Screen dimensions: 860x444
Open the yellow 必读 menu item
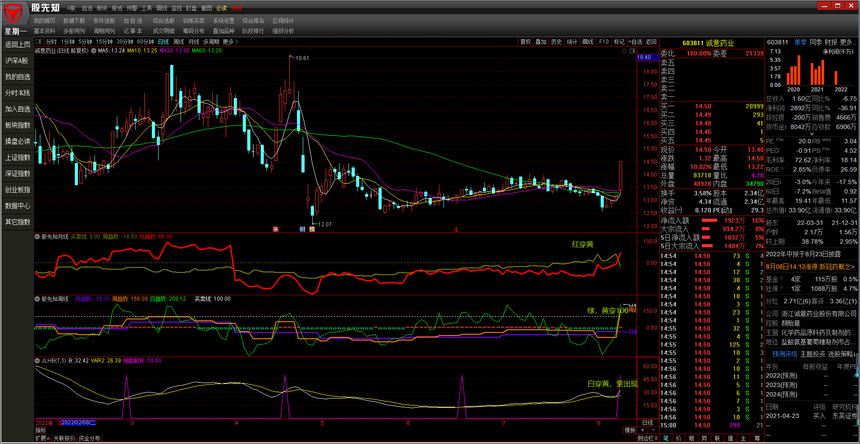221,8
